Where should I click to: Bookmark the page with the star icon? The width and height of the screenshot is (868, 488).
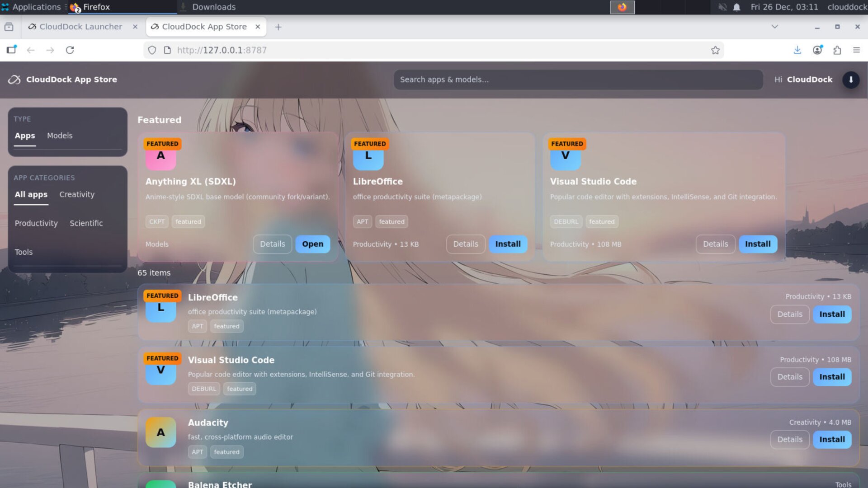tap(716, 50)
